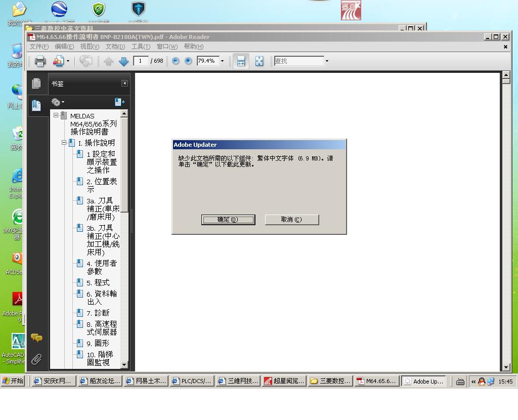Screen dimensions: 518x420
Task: Open the Pages thumbnail panel icon
Action: pos(36,83)
